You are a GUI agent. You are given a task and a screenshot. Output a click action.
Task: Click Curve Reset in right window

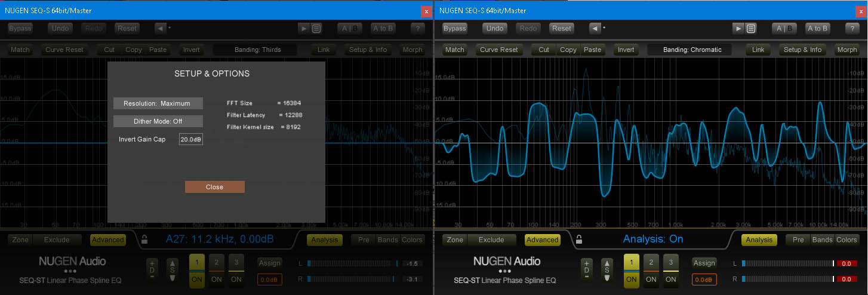point(499,50)
